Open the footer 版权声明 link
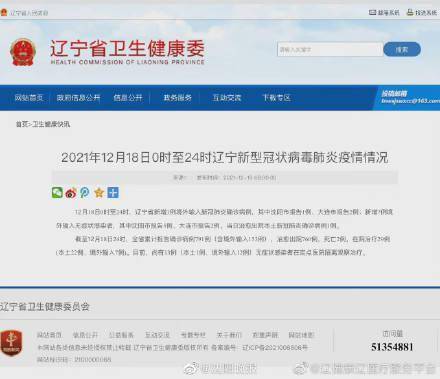The width and height of the screenshot is (440, 379). (x=265, y=335)
